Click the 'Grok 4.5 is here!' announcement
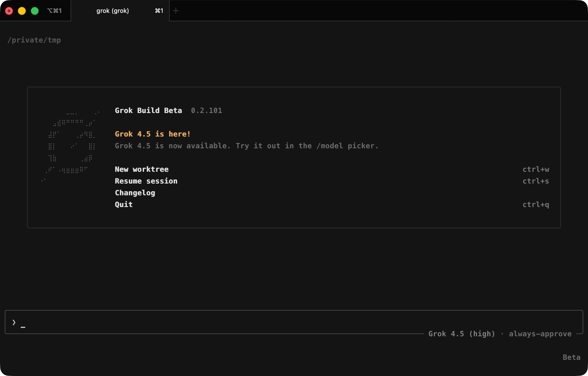 [153, 134]
